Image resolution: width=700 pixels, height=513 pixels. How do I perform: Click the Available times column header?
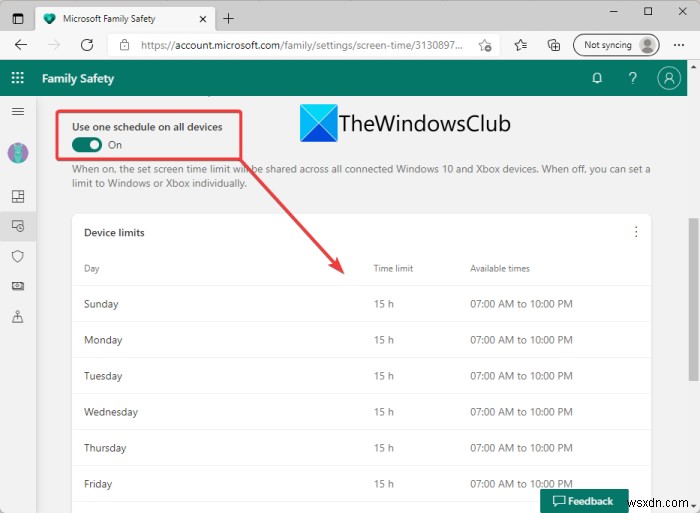[500, 268]
